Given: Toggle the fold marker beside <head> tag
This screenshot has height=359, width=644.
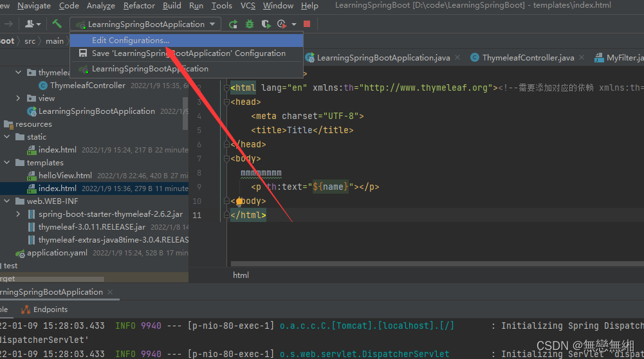Looking at the screenshot, I should (x=226, y=102).
